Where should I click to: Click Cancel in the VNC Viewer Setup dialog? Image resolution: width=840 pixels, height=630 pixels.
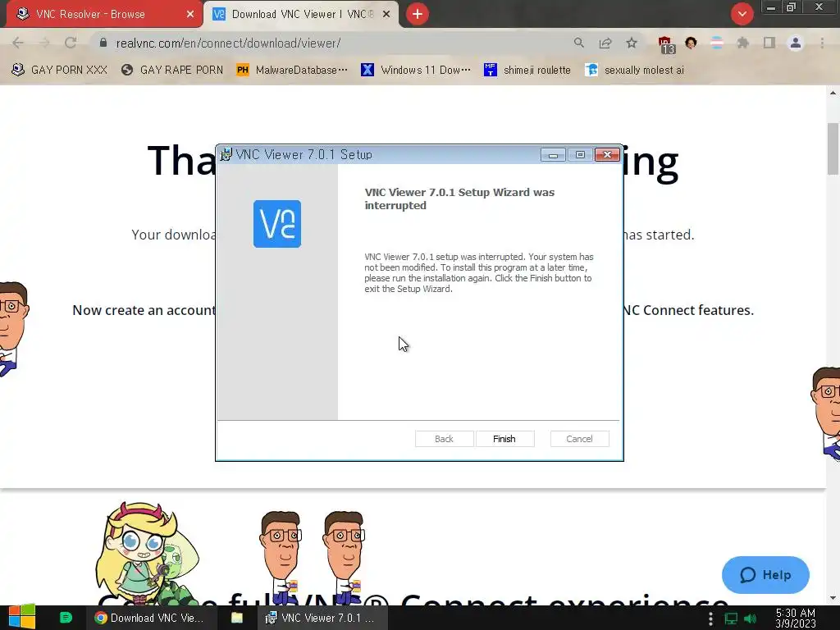click(x=580, y=439)
